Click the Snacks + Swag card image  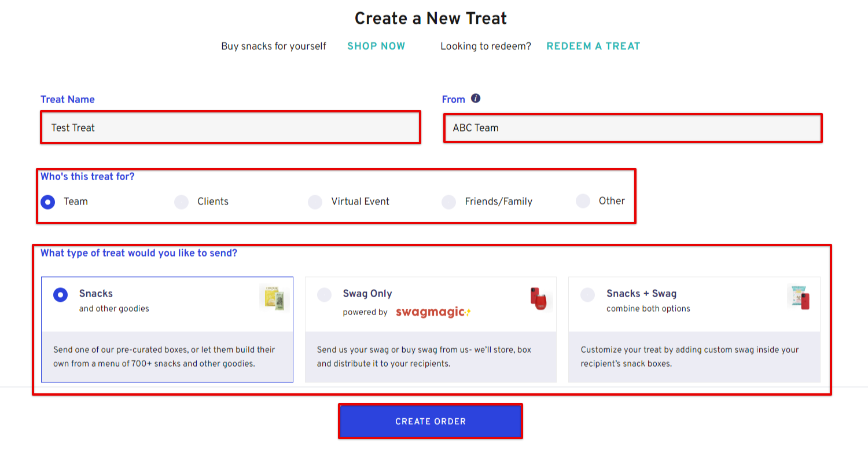point(799,297)
